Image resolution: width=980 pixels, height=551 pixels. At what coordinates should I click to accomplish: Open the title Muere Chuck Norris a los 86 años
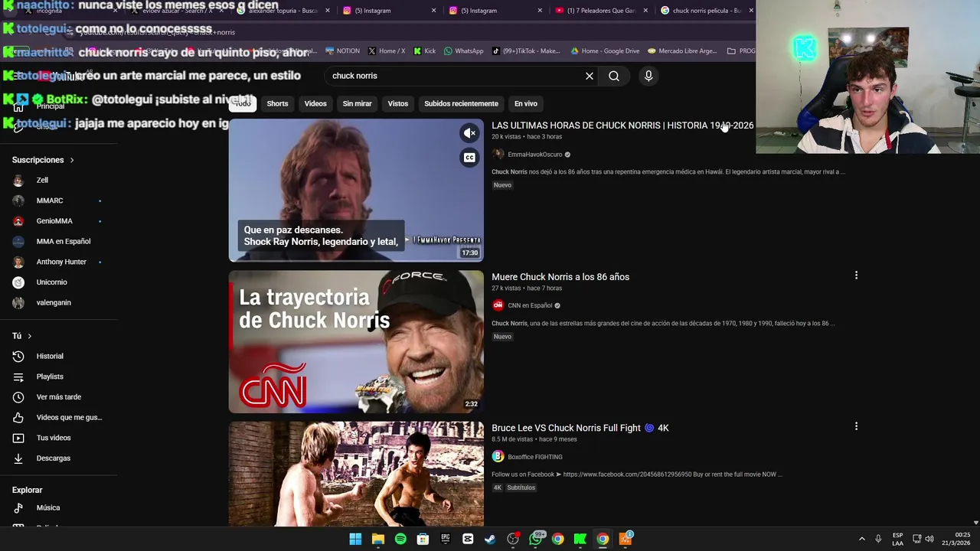pos(560,277)
